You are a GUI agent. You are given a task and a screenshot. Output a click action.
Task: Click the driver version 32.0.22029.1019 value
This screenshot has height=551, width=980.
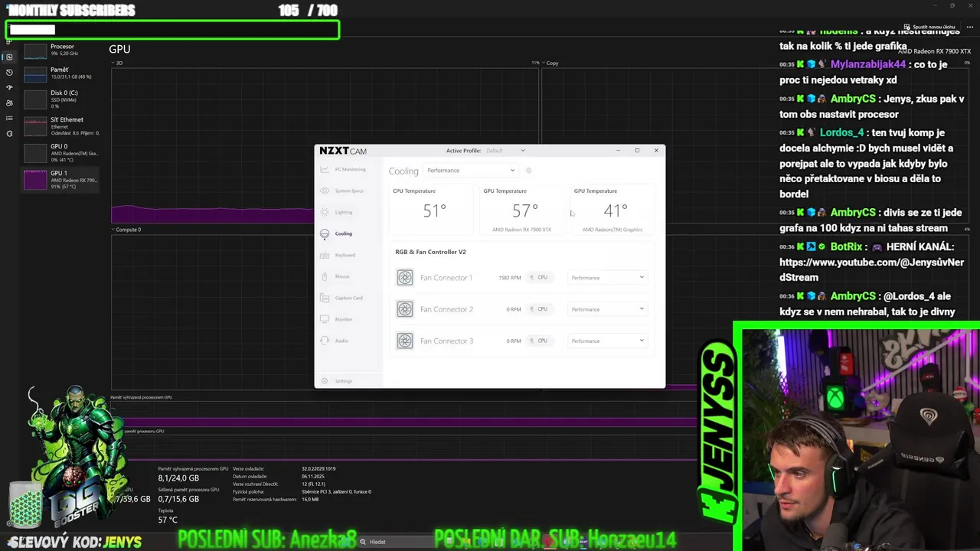tap(318, 468)
